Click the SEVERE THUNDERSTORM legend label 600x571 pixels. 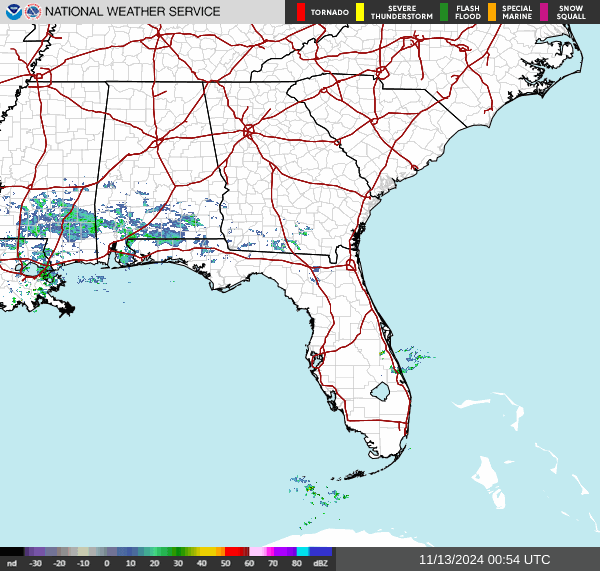402,12
